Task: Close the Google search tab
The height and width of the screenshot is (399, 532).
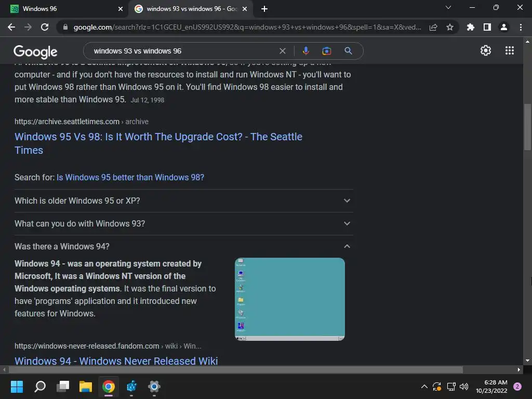Action: pos(245,9)
